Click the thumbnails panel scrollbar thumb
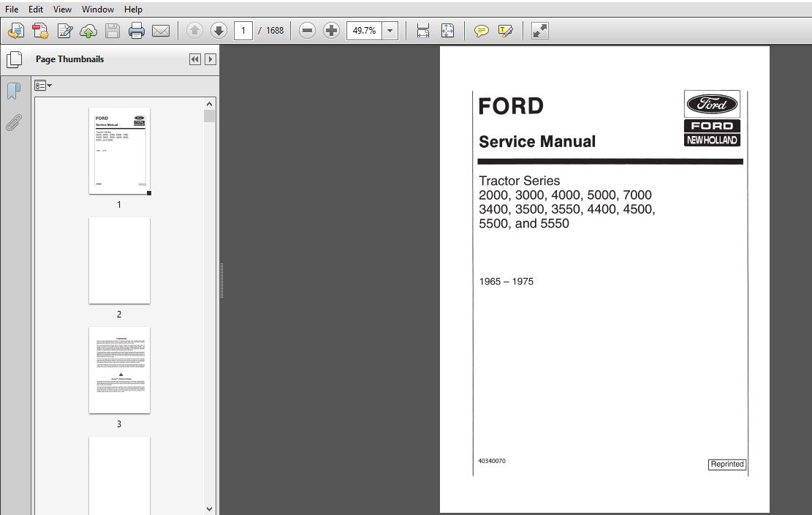The width and height of the screenshot is (812, 515). tap(209, 116)
